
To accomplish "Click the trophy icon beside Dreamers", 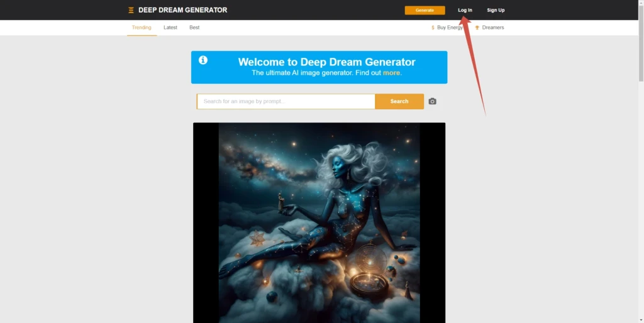I will click(x=477, y=28).
